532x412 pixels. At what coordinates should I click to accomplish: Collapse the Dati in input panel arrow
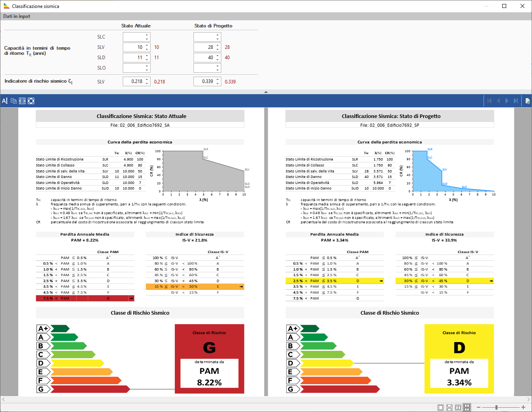(266, 92)
